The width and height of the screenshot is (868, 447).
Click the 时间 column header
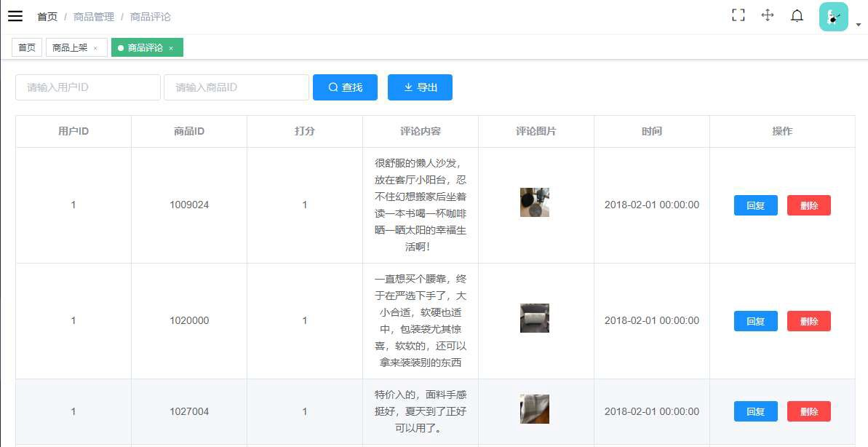coord(652,131)
